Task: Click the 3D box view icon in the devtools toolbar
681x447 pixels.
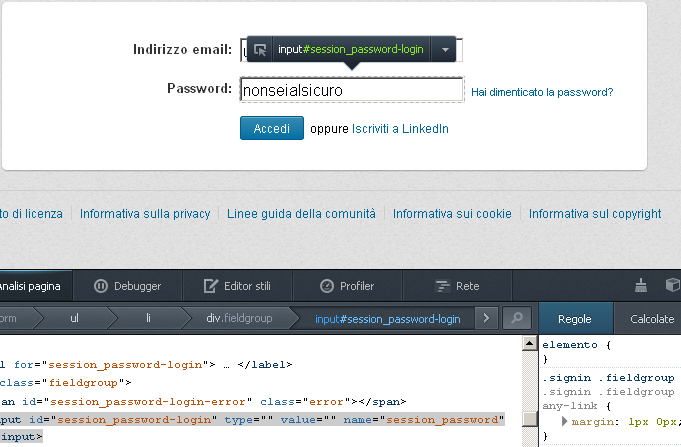Action: click(673, 285)
